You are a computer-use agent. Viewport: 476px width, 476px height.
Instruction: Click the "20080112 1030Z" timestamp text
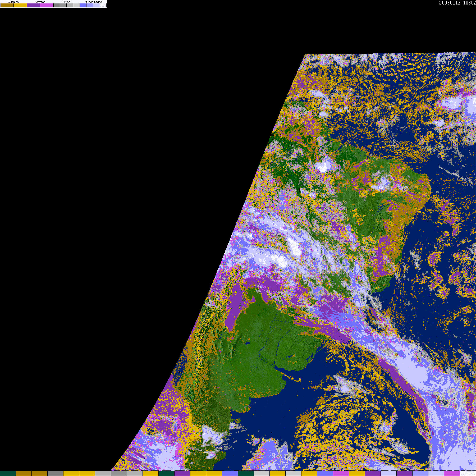pos(457,3)
